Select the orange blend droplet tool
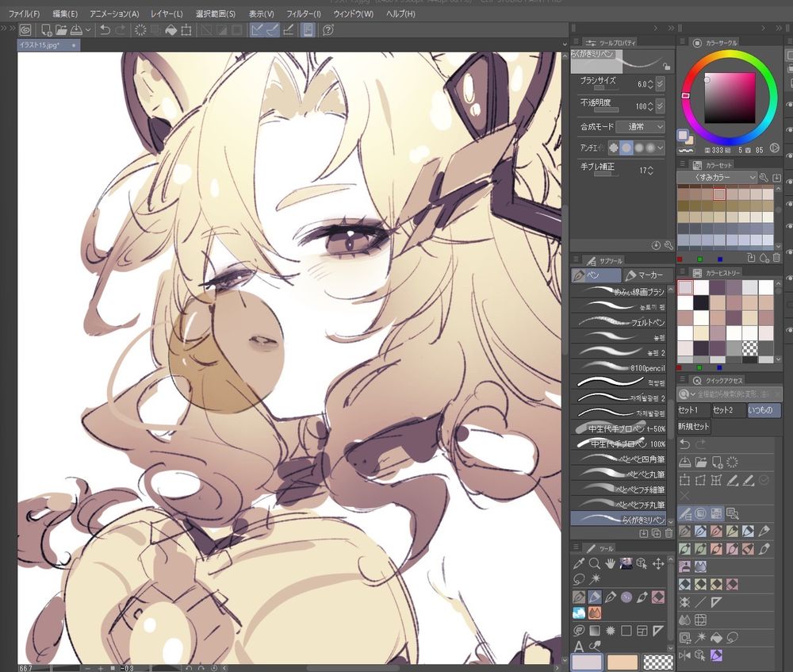Screen dimensions: 793x672 click(x=595, y=613)
